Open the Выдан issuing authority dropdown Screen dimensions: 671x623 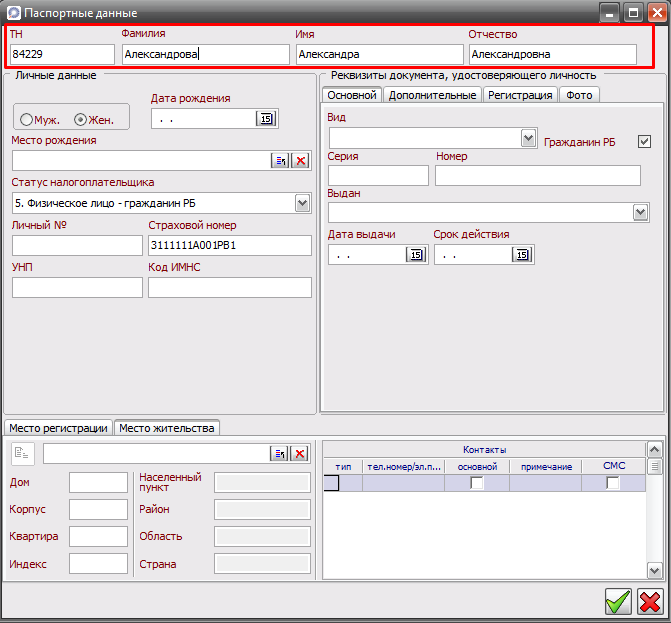point(641,213)
